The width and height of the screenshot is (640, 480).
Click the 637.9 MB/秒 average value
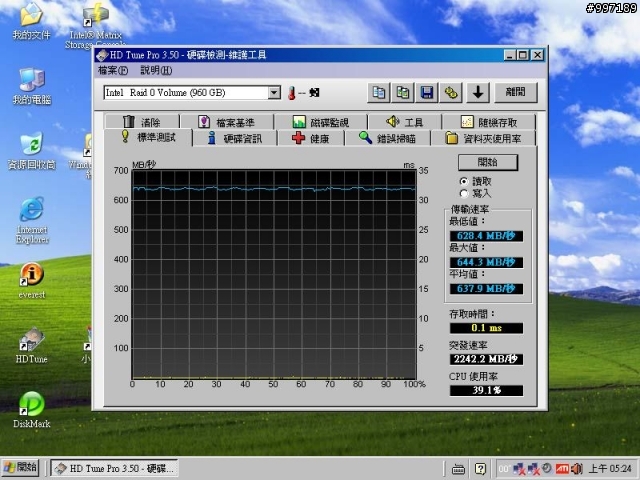tap(486, 289)
